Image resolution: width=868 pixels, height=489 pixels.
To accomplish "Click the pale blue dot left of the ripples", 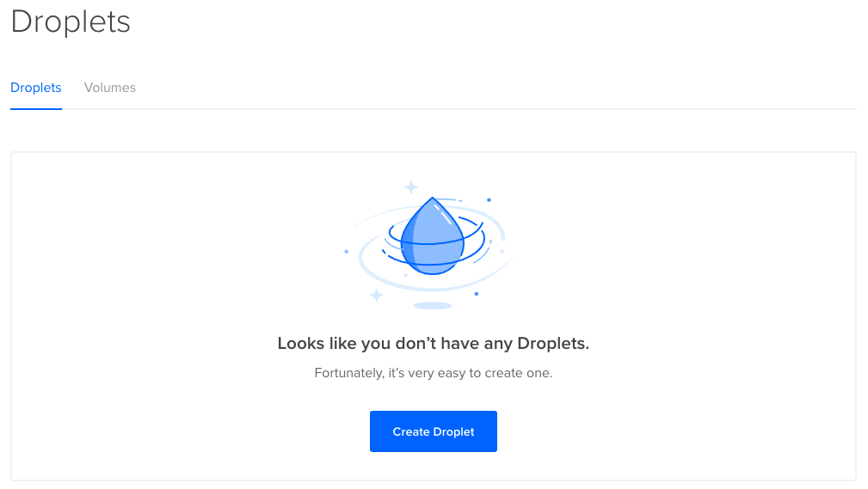I will (347, 251).
